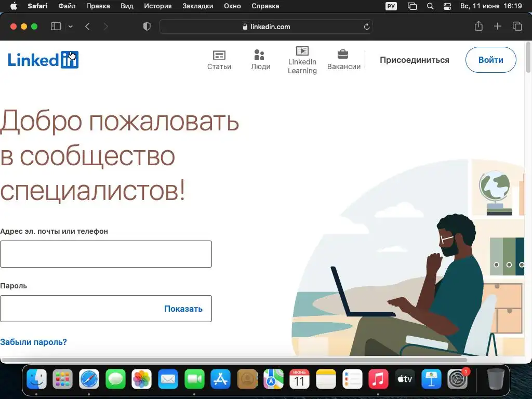Focus the email or phone field
Viewport: 532px width, 399px height.
point(106,254)
